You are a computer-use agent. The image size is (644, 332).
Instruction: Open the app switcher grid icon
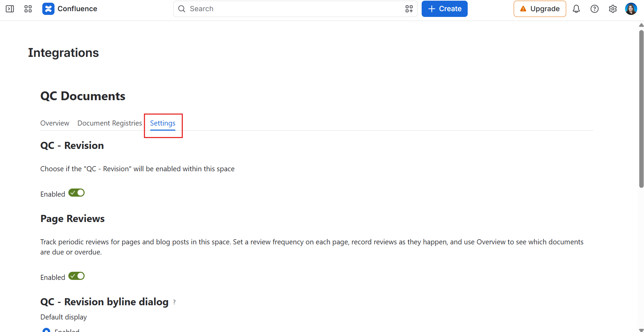(28, 9)
